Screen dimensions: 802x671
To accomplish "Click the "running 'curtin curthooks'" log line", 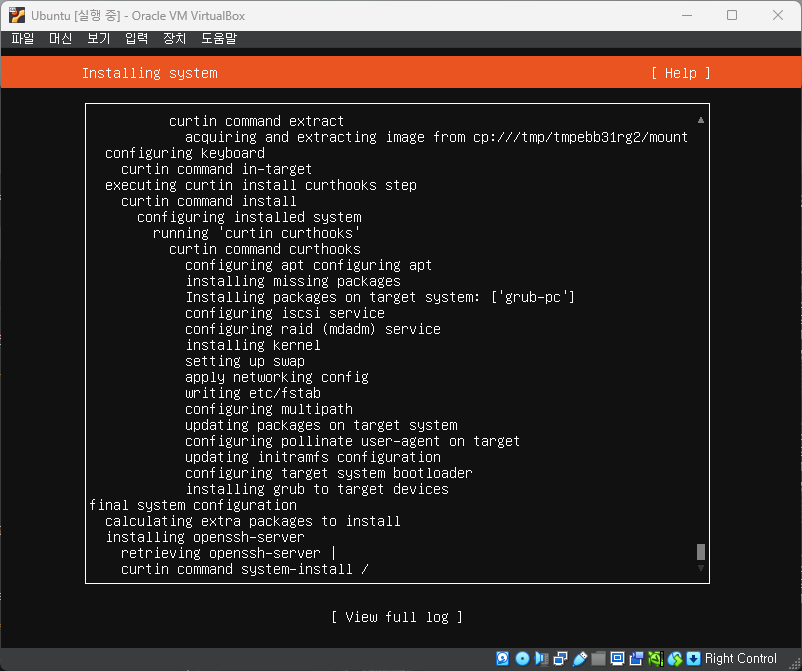I will [256, 233].
